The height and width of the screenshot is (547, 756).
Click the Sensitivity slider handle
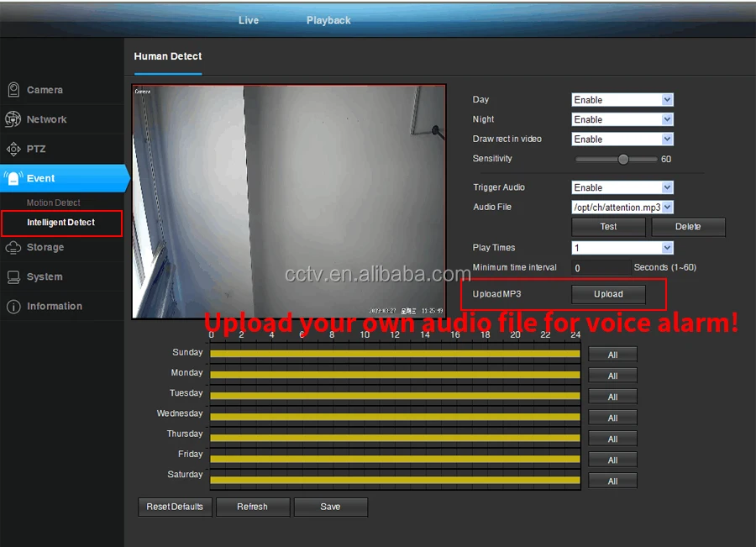click(x=623, y=159)
